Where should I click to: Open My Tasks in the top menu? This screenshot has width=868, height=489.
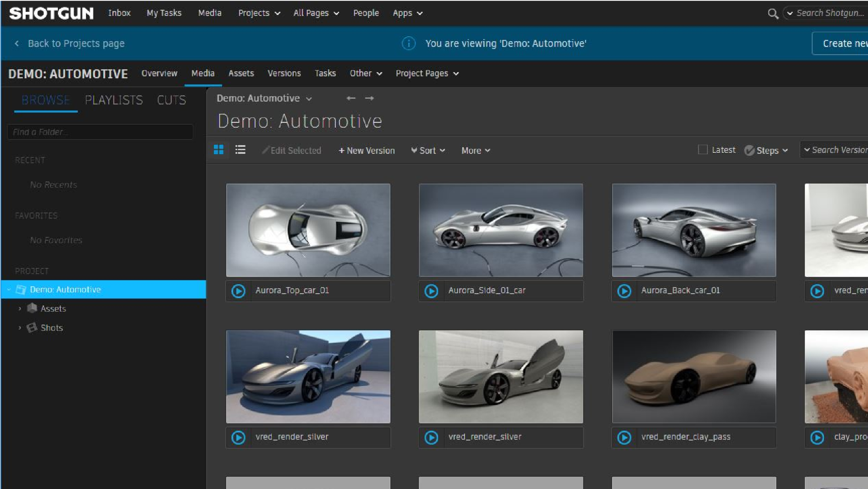point(164,13)
